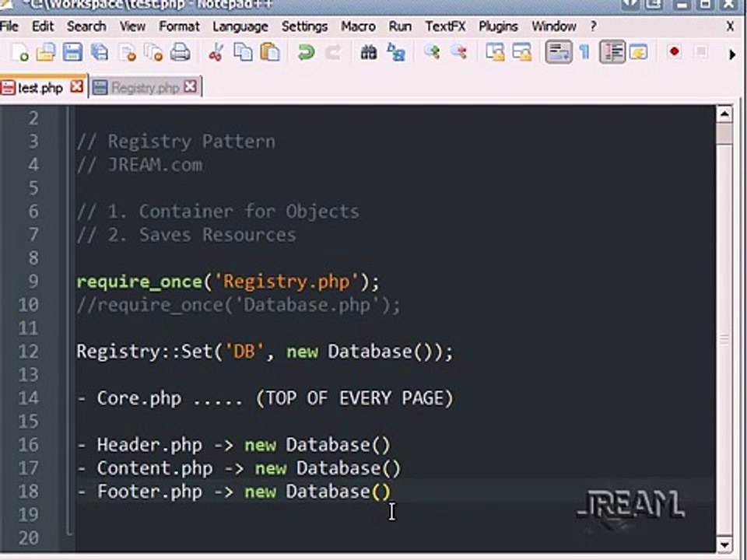Toggle synchronized vertical scrolling icon
The image size is (747, 560).
pos(495,52)
